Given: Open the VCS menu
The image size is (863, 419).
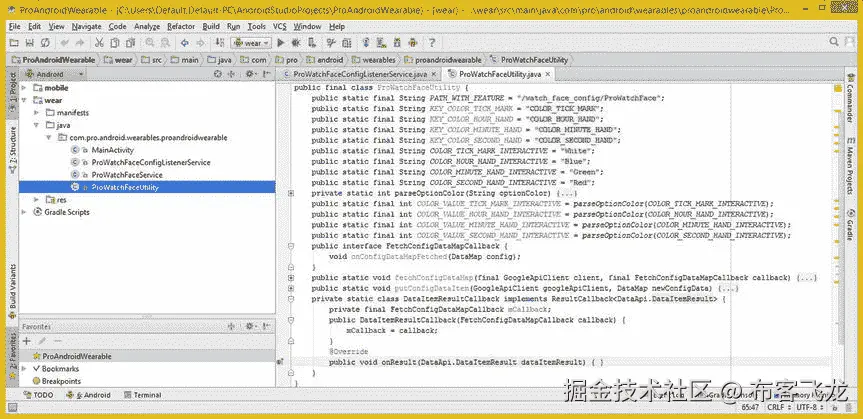Looking at the screenshot, I should (280, 26).
